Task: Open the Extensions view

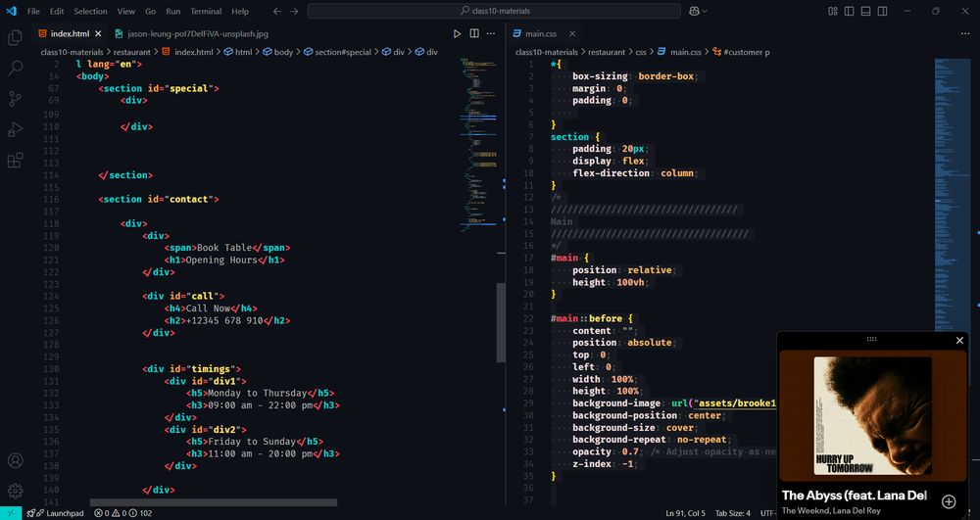Action: [x=15, y=160]
